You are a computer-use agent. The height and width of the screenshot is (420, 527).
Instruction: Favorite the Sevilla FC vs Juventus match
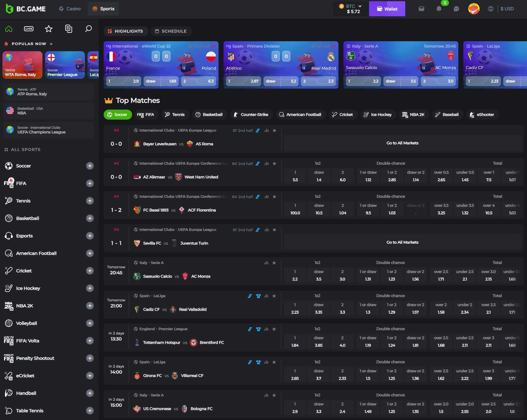(274, 230)
